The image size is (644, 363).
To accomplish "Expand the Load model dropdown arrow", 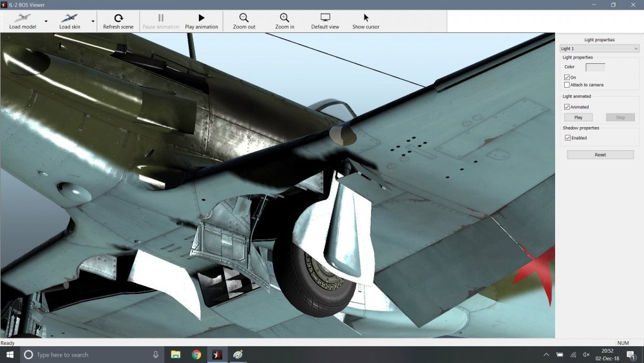I will 46,21.
